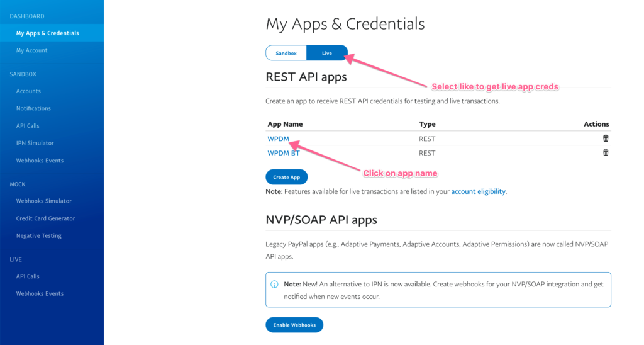The image size is (644, 345).
Task: Open My Apps & Credentials in sidebar
Action: (x=52, y=33)
